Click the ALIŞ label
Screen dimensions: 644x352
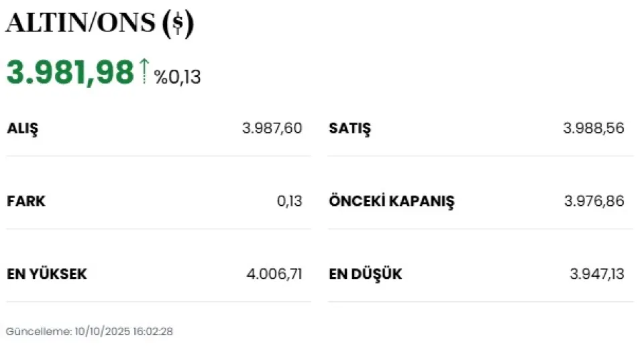point(23,128)
